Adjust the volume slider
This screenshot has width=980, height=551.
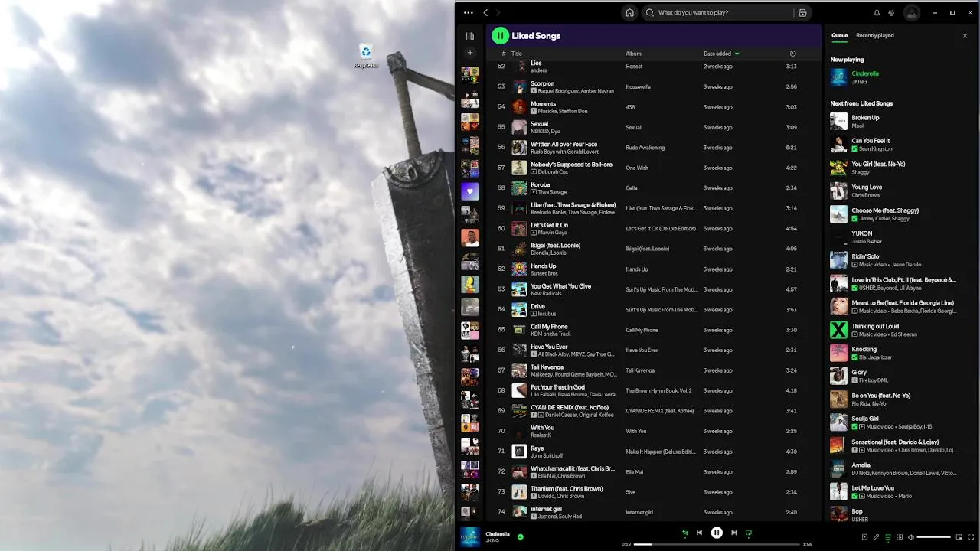(x=933, y=537)
